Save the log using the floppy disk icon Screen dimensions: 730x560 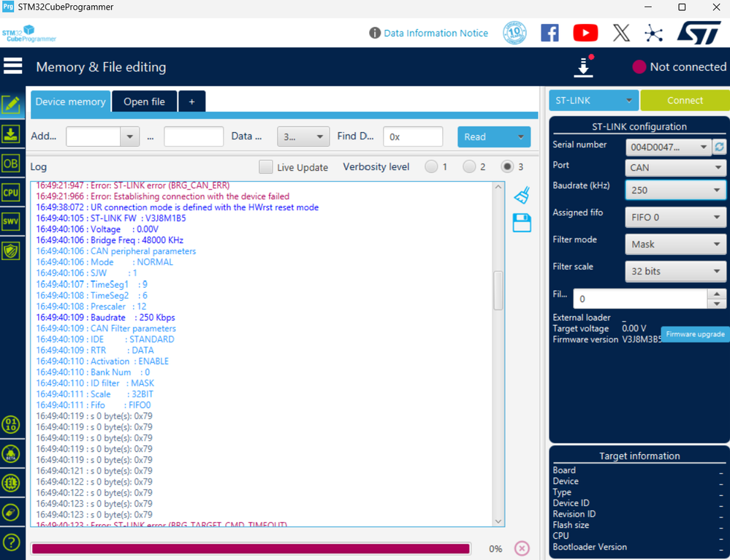click(x=522, y=223)
